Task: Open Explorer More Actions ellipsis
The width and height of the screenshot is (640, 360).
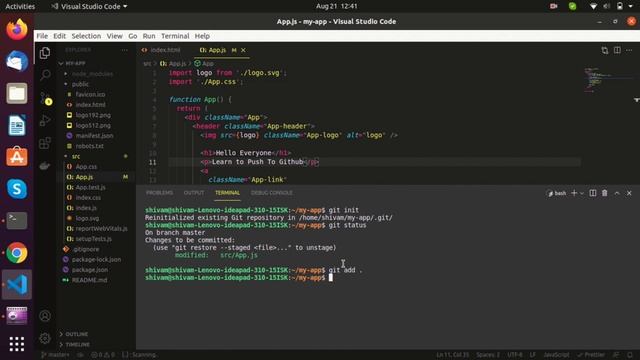Action: 124,50
